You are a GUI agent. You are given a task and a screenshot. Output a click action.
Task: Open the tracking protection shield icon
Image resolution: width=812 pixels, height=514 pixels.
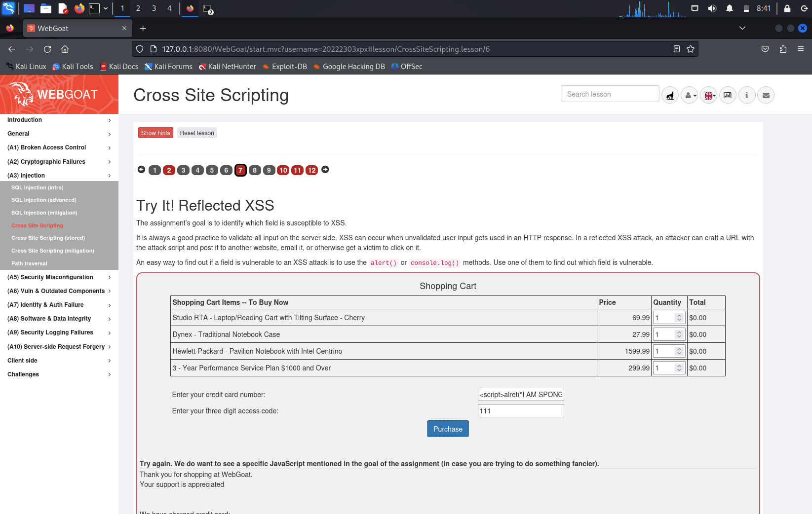click(140, 49)
